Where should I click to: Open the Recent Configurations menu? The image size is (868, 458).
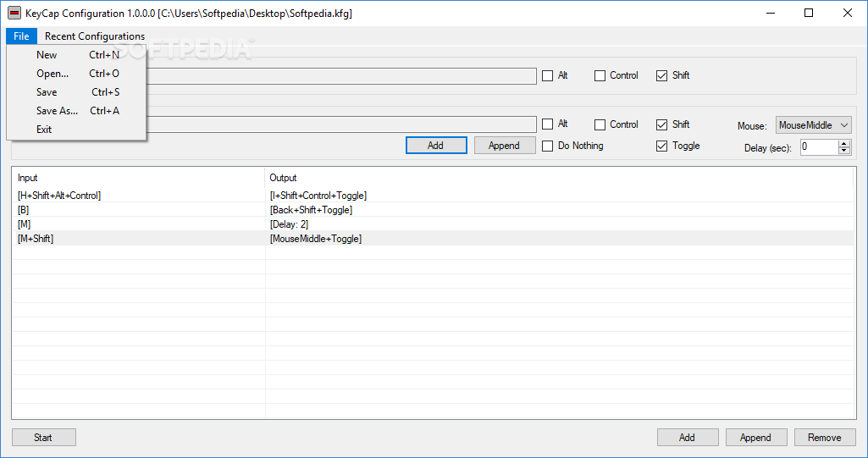coord(95,36)
